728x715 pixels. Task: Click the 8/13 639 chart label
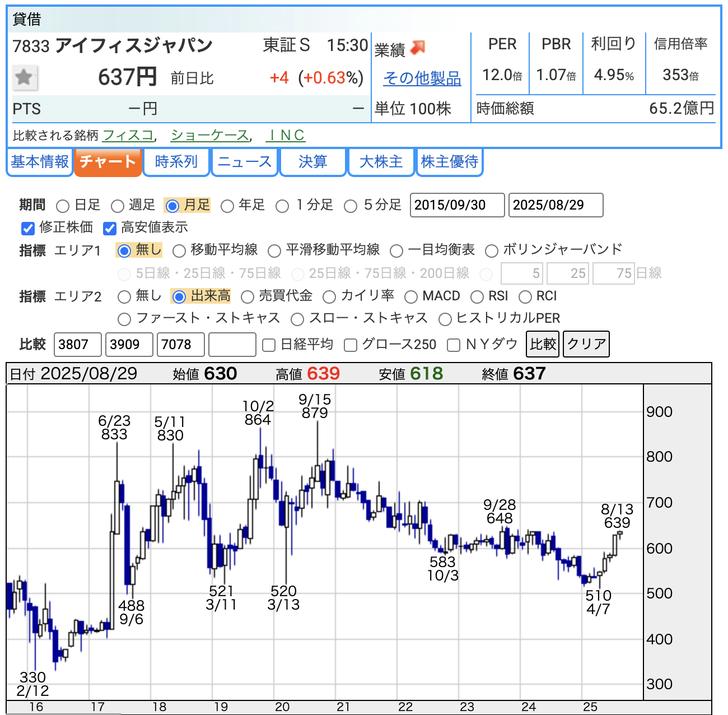click(617, 516)
